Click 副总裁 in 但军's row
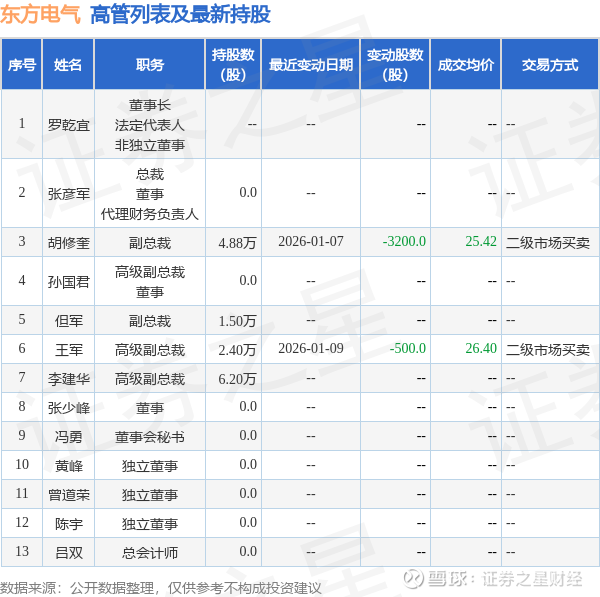This screenshot has height=597, width=600. coord(150,321)
